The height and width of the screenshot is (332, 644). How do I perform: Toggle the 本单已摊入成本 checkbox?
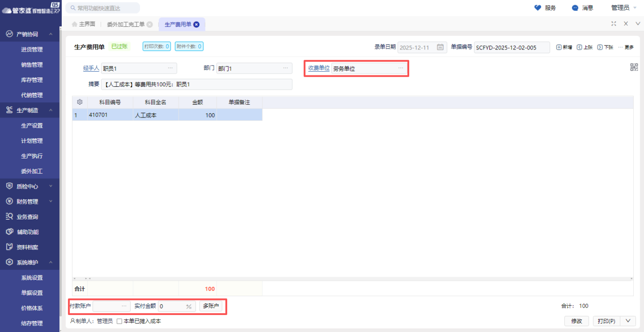119,321
